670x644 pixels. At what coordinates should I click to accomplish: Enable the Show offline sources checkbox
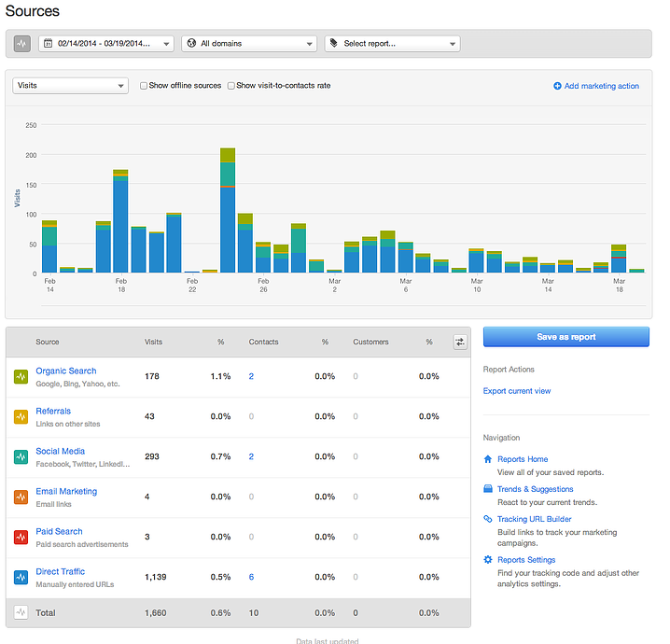pos(144,86)
